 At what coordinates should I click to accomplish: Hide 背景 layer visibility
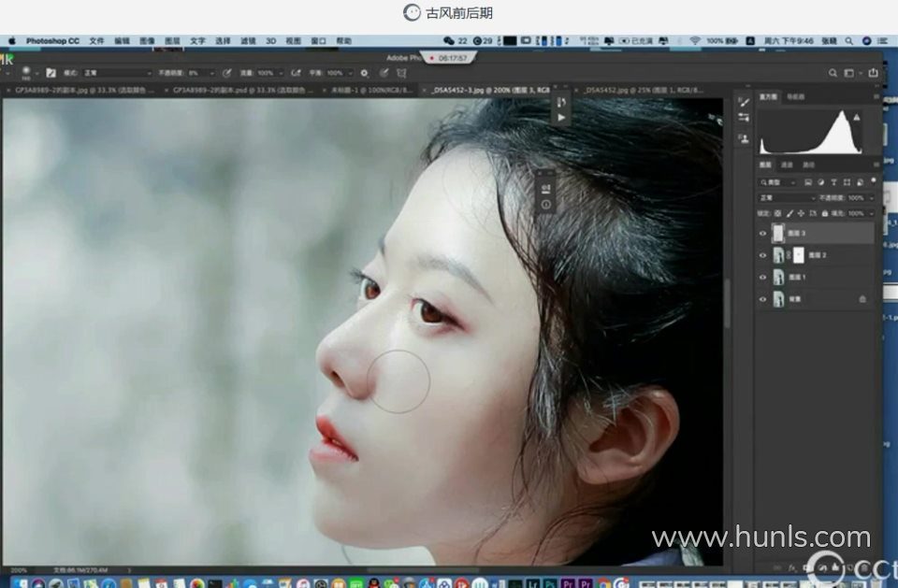pyautogui.click(x=763, y=299)
